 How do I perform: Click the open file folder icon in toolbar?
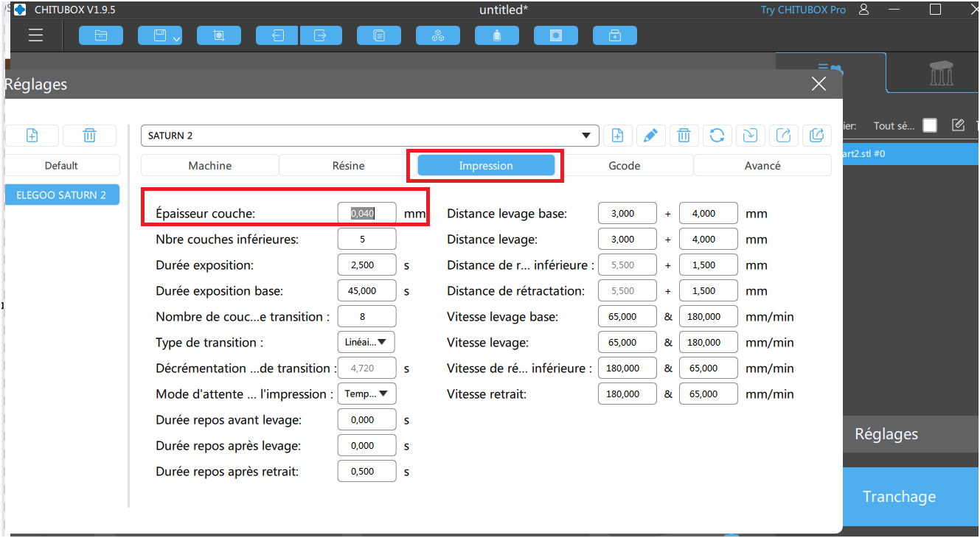click(100, 35)
